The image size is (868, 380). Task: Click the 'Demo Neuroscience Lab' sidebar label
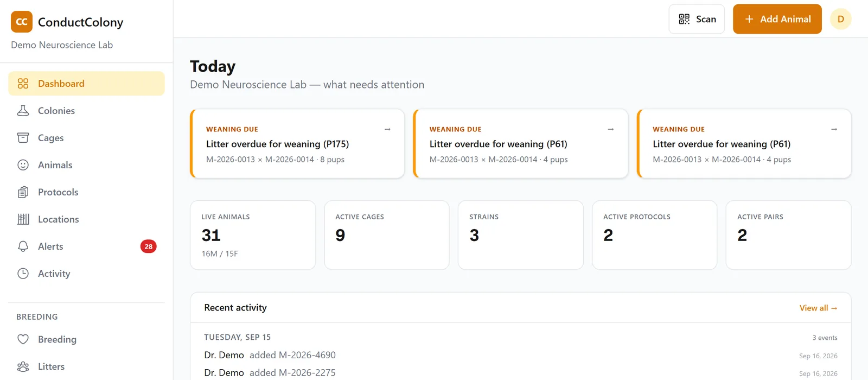pos(62,45)
